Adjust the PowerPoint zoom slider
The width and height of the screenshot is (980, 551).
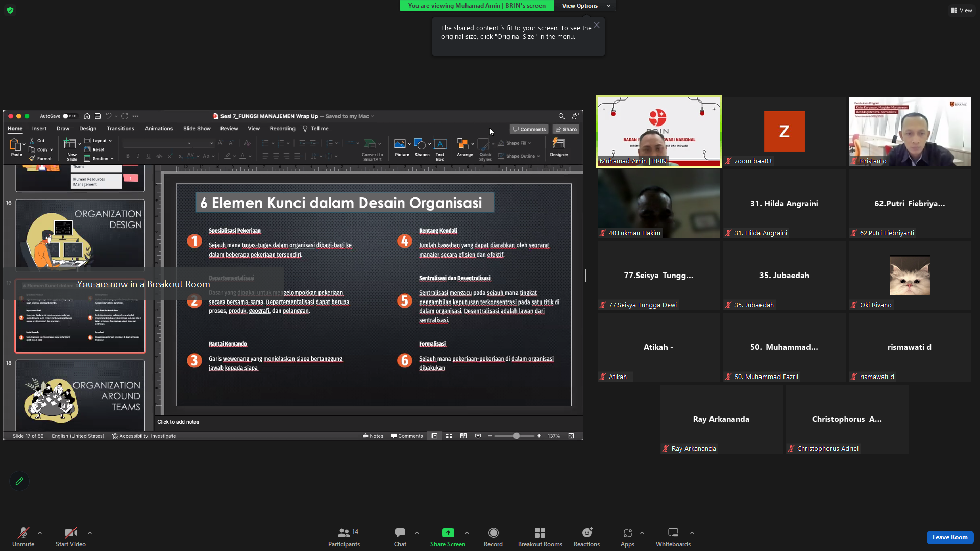[x=517, y=436]
